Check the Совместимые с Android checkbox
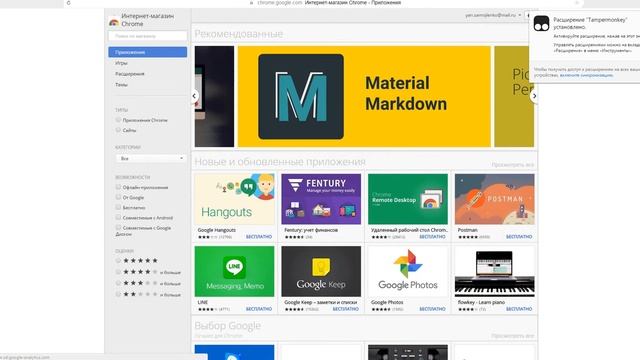 (x=118, y=218)
